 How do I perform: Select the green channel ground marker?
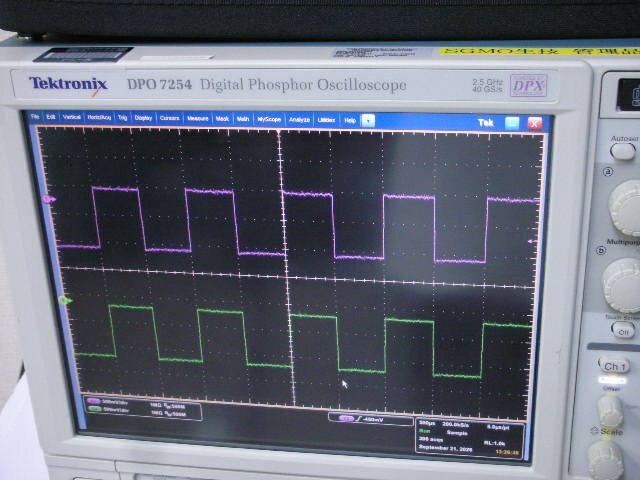(65, 301)
